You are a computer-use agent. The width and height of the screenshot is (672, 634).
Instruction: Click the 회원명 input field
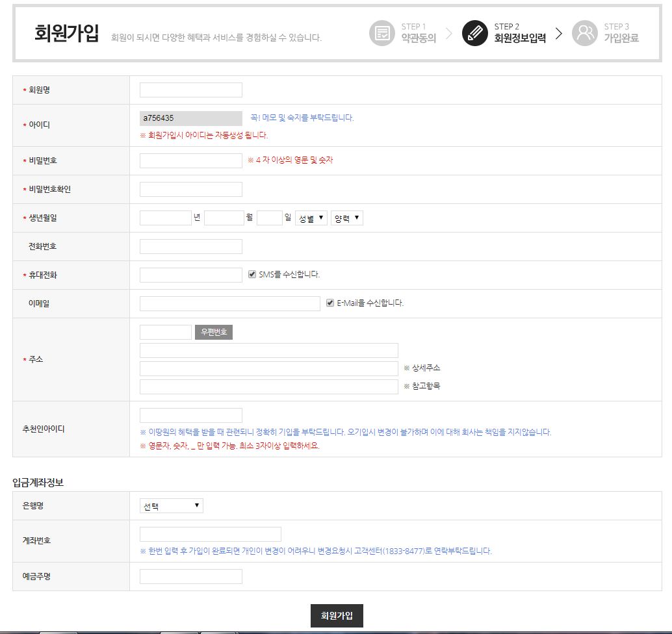(x=191, y=90)
